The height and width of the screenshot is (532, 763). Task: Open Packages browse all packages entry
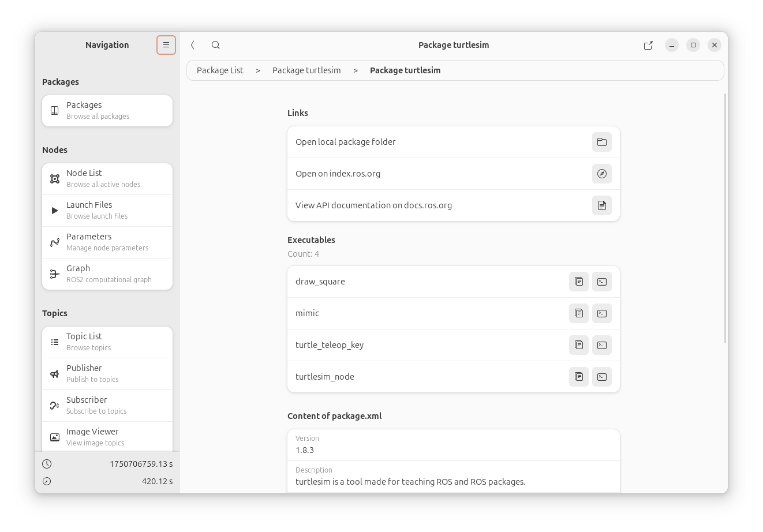pos(107,110)
